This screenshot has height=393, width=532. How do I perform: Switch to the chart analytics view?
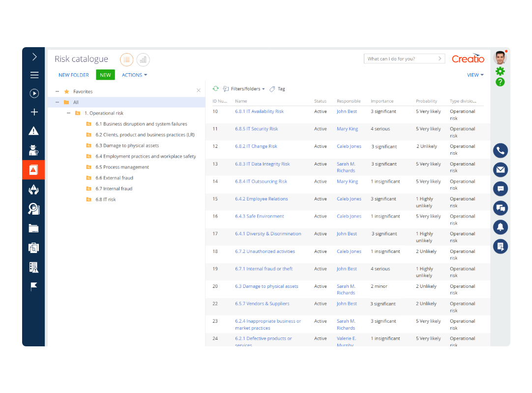pyautogui.click(x=143, y=60)
